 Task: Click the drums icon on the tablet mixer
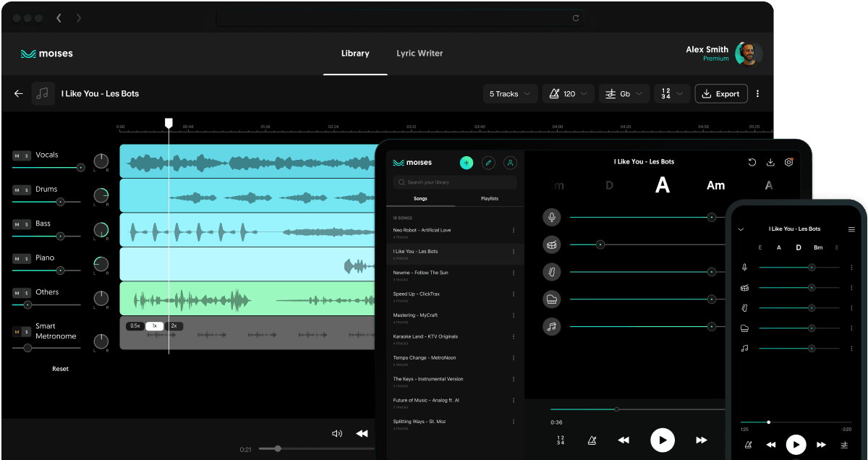coord(552,244)
